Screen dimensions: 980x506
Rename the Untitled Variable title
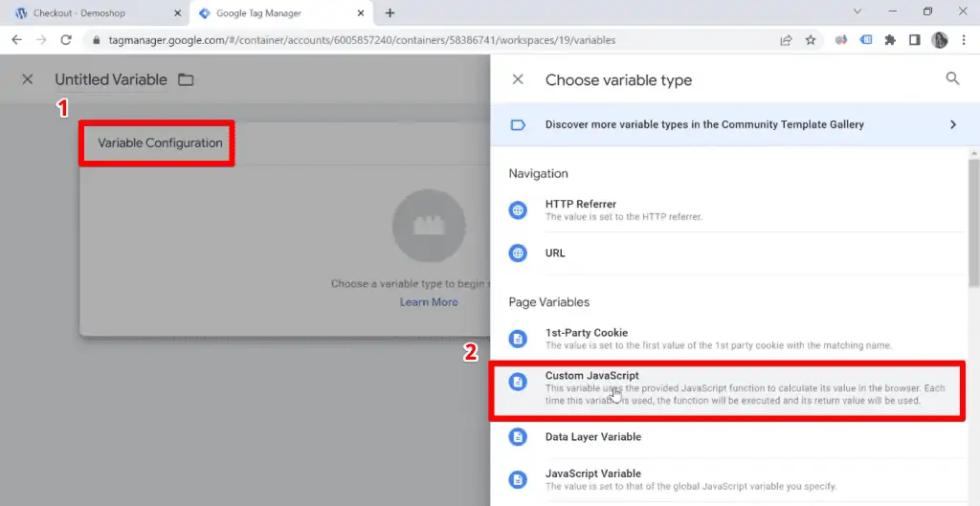point(111,80)
